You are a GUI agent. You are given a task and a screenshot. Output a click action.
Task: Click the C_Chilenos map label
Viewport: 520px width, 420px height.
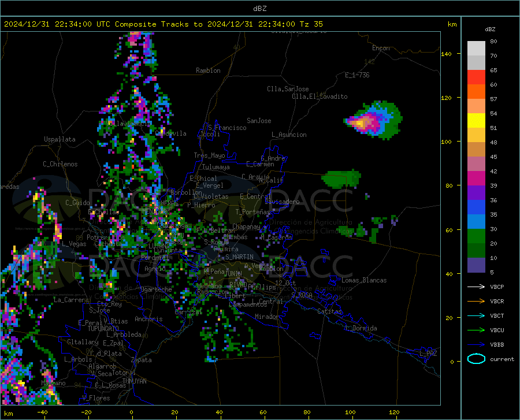[x=60, y=164]
